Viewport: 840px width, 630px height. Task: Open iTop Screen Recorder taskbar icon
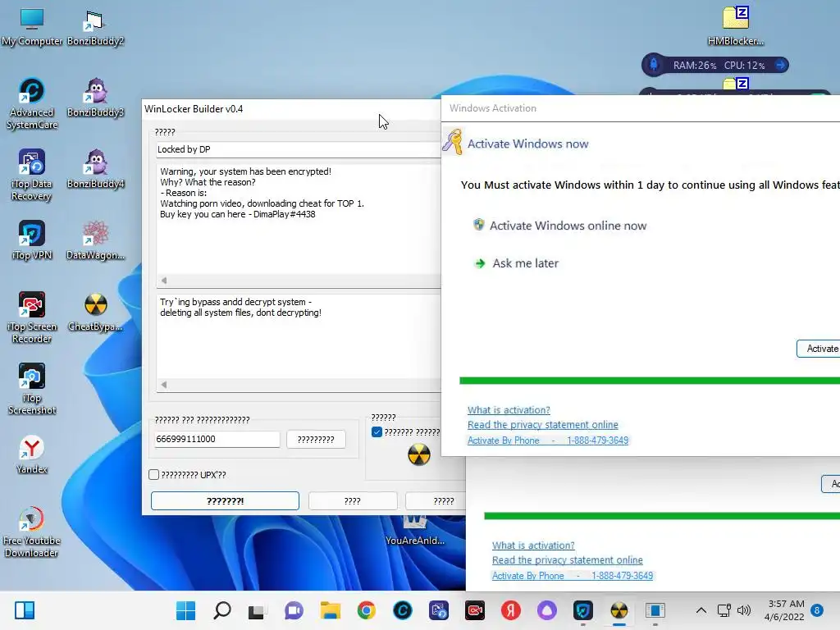(x=475, y=610)
